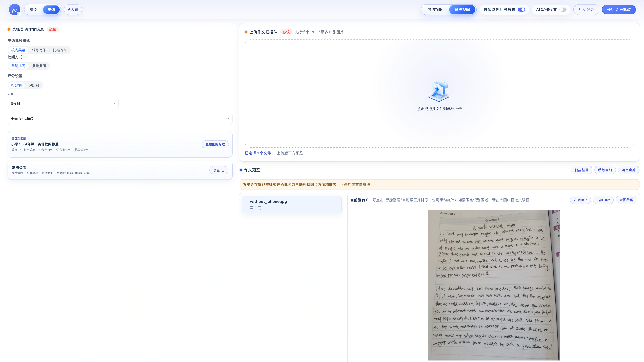Toggle 过滤彩色批改痕迹 switch off
Image resolution: width=644 pixels, height=362 pixels.
(521, 10)
